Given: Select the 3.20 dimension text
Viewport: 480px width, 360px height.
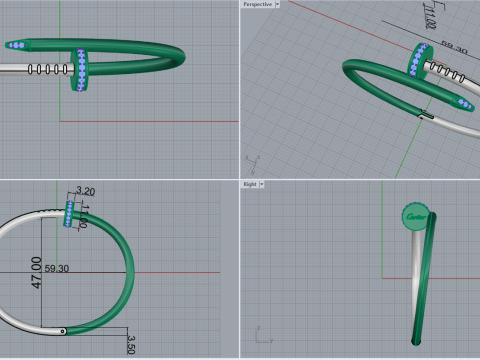Looking at the screenshot, I should point(86,191).
